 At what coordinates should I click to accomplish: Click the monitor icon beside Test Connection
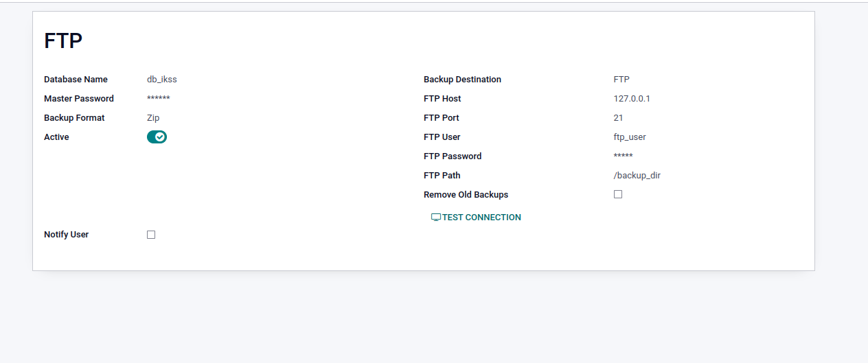[435, 218]
